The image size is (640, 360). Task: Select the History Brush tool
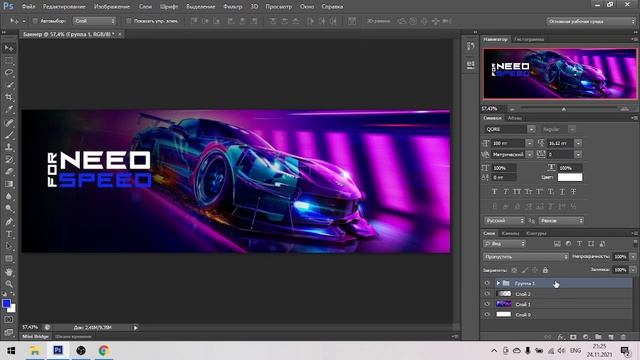(x=9, y=160)
